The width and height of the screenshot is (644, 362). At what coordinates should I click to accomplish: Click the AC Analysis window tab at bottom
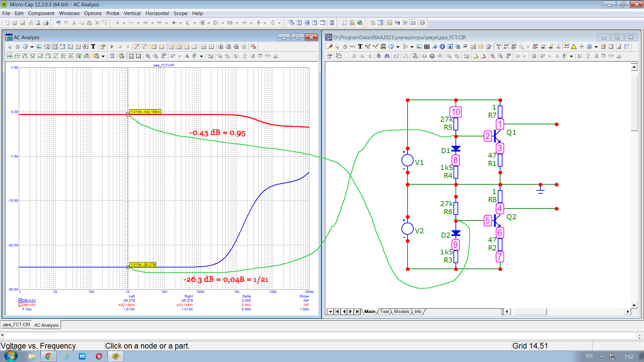(x=46, y=325)
